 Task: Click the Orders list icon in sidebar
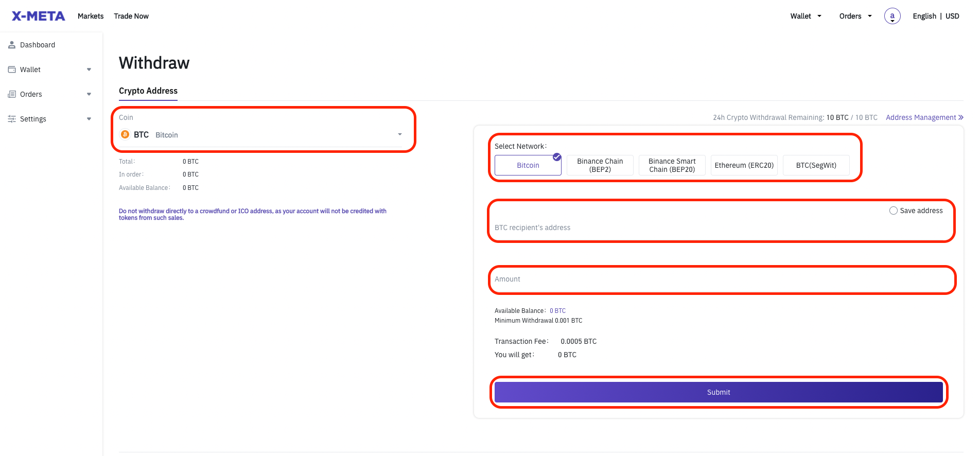click(x=12, y=94)
